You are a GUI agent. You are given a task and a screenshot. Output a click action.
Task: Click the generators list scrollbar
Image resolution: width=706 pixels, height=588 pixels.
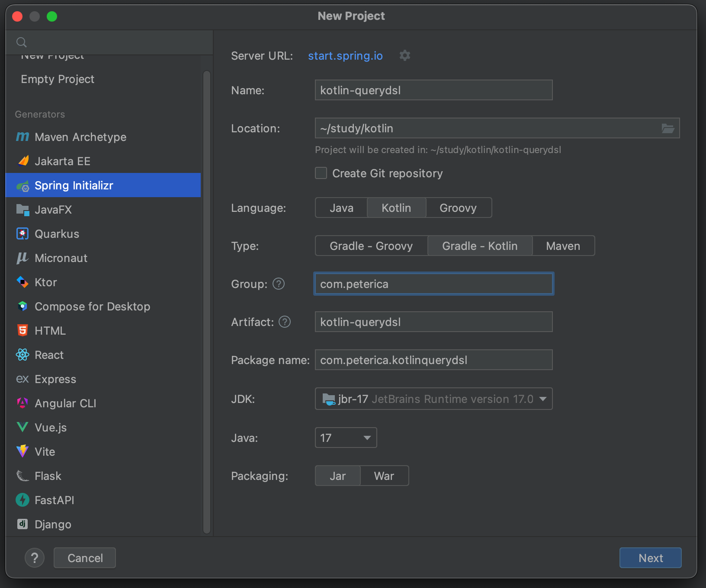(x=207, y=302)
